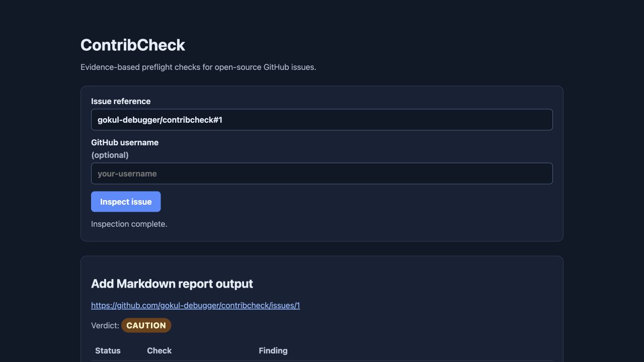Click the 'Evidence-based preflight checks' subtitle
644x362 pixels.
[x=198, y=67]
